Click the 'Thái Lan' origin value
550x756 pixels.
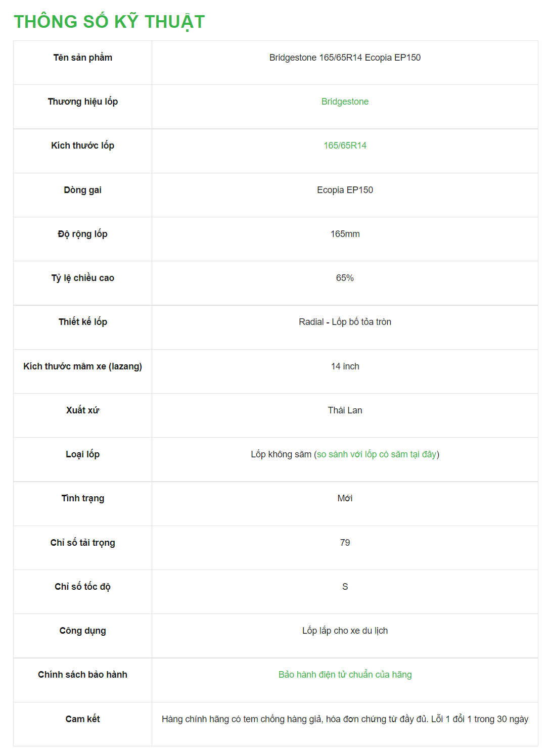(345, 410)
